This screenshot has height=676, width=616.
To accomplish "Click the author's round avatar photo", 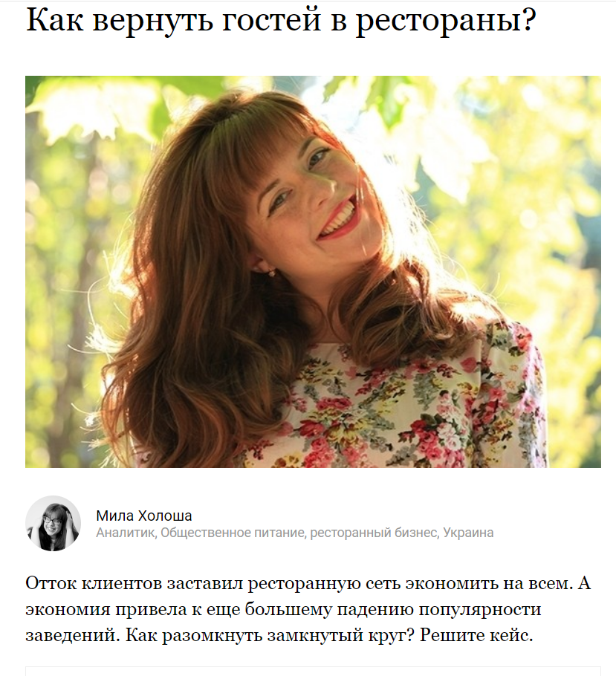I will coord(53,524).
